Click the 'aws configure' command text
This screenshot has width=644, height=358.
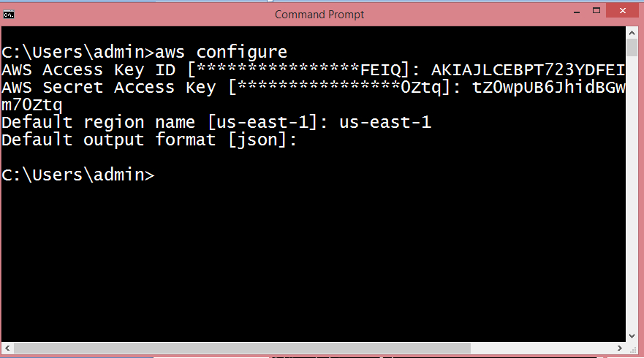(221, 53)
